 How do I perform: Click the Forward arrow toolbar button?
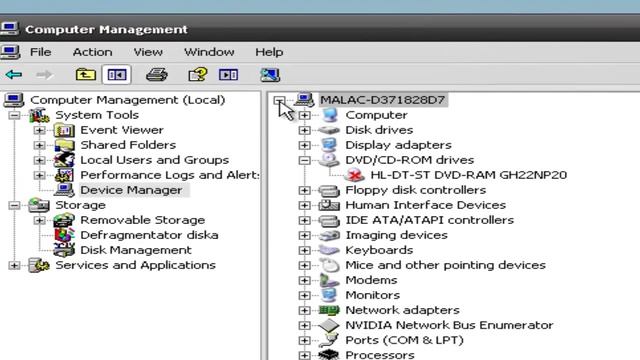click(44, 75)
